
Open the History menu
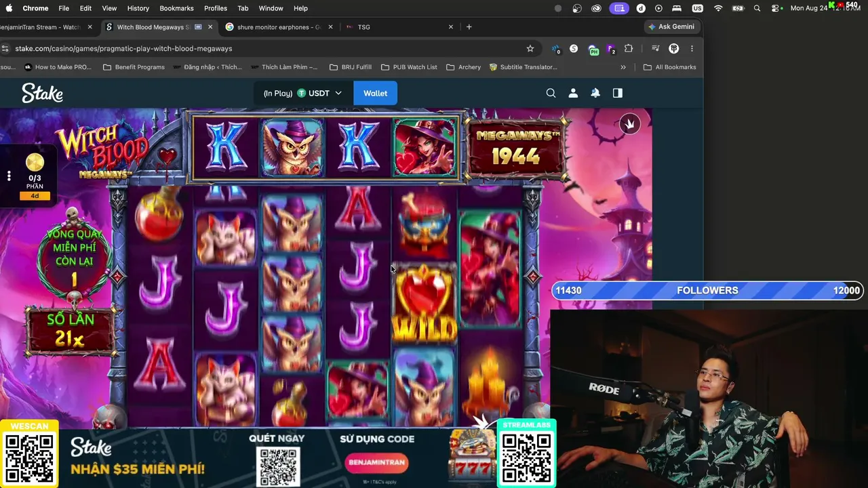pos(138,8)
